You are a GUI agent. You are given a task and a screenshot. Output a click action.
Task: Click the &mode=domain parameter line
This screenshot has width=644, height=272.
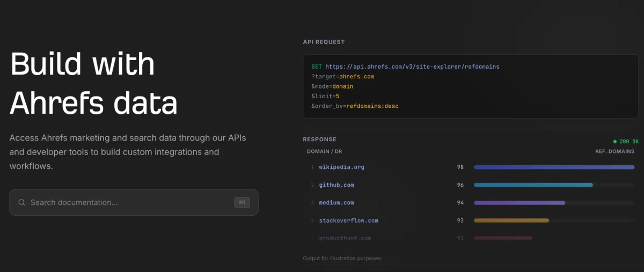click(x=332, y=86)
